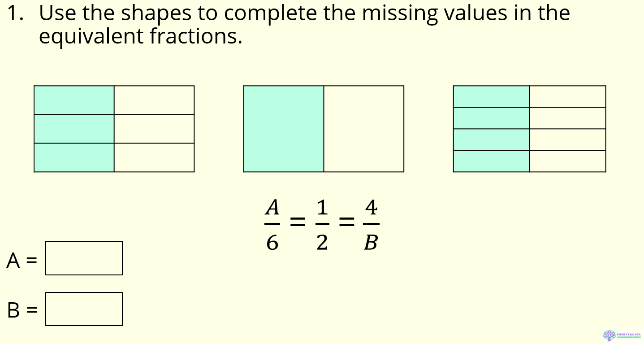Click the denominator 6 under the letter A

click(272, 243)
